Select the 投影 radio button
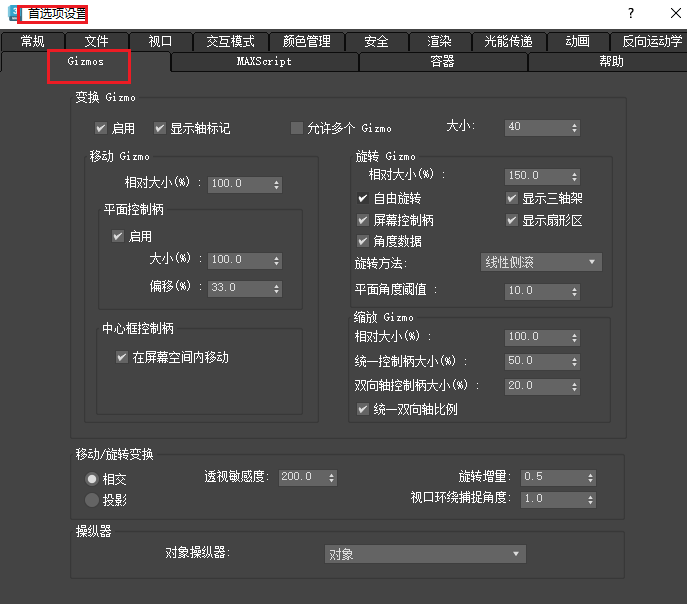Image resolution: width=687 pixels, height=604 pixels. (92, 500)
